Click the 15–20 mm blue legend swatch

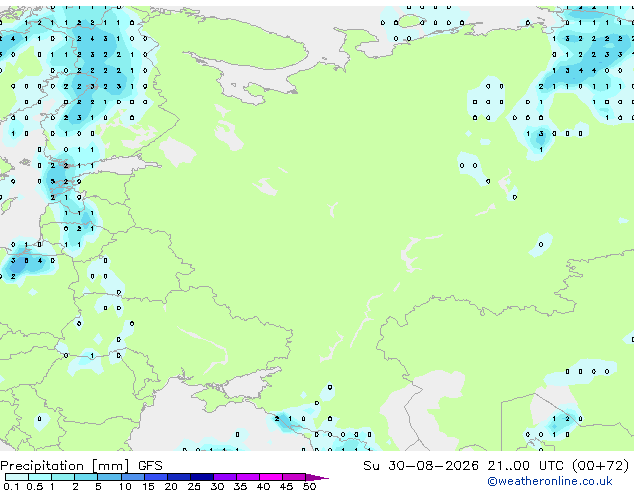click(x=156, y=477)
